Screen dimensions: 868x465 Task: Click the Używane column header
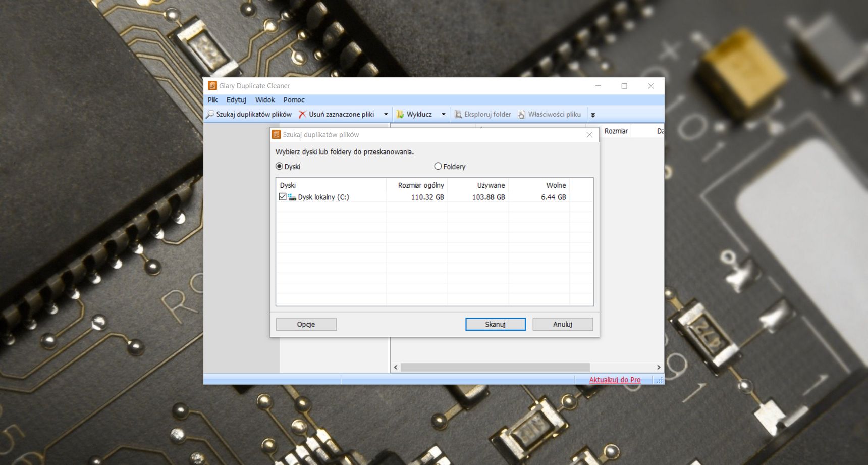point(478,185)
